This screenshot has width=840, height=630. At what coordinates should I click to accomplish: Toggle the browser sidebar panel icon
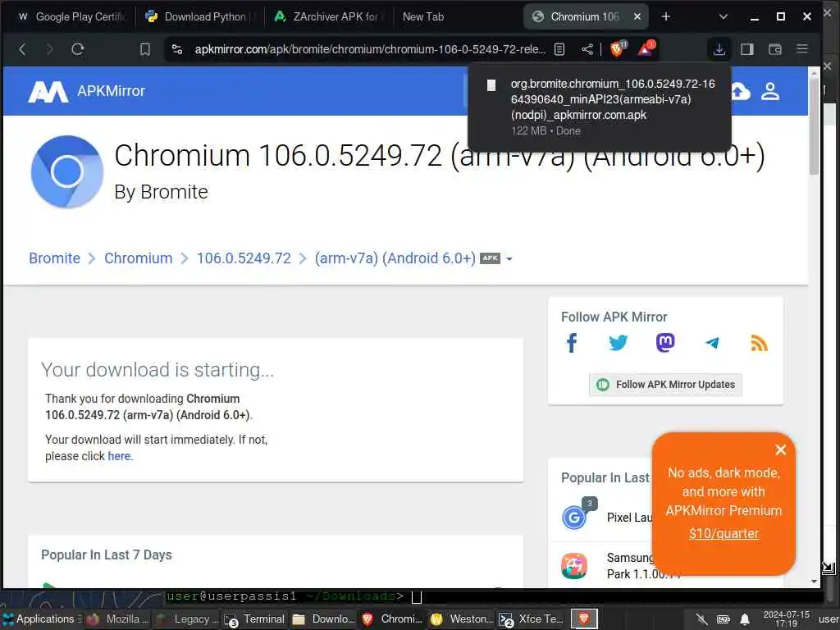click(x=746, y=49)
